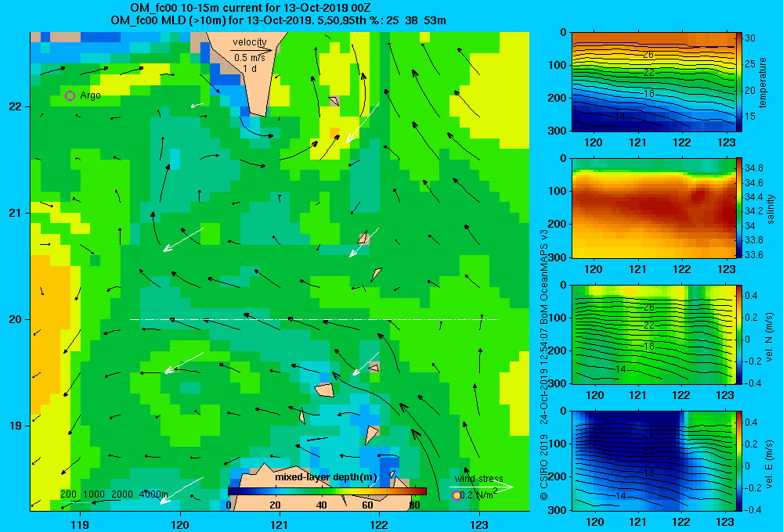
Task: Click the "Argo" legend label
Action: coord(90,95)
